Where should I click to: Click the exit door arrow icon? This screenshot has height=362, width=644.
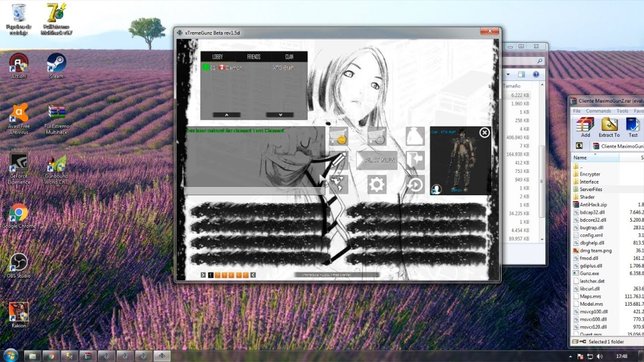[415, 160]
